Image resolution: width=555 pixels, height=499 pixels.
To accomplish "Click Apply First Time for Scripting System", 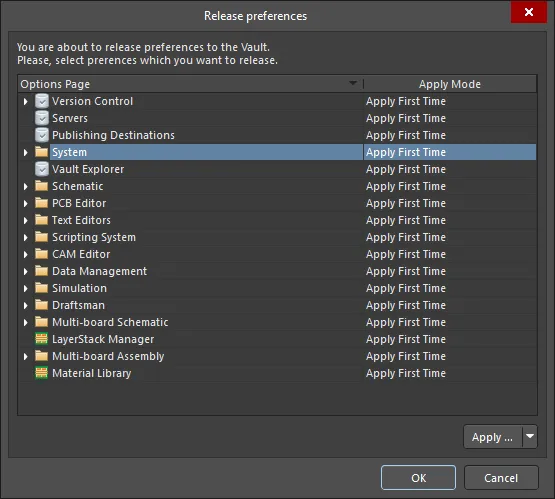I will pyautogui.click(x=406, y=237).
